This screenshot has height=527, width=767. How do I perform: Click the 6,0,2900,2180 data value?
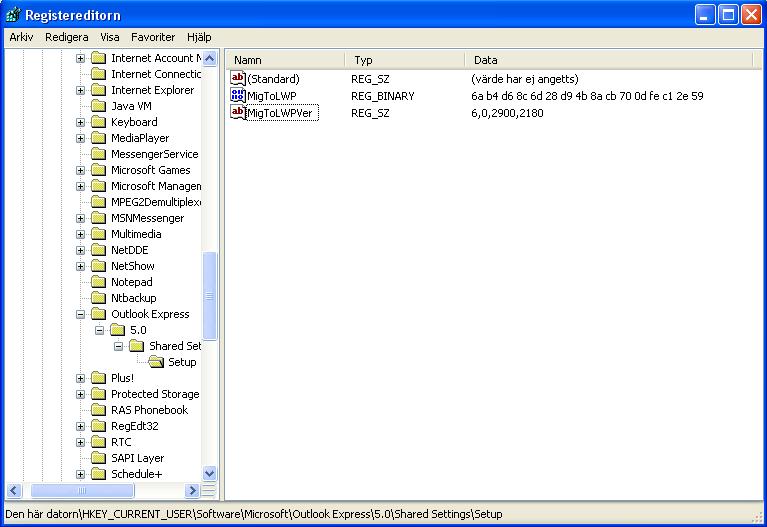(507, 113)
